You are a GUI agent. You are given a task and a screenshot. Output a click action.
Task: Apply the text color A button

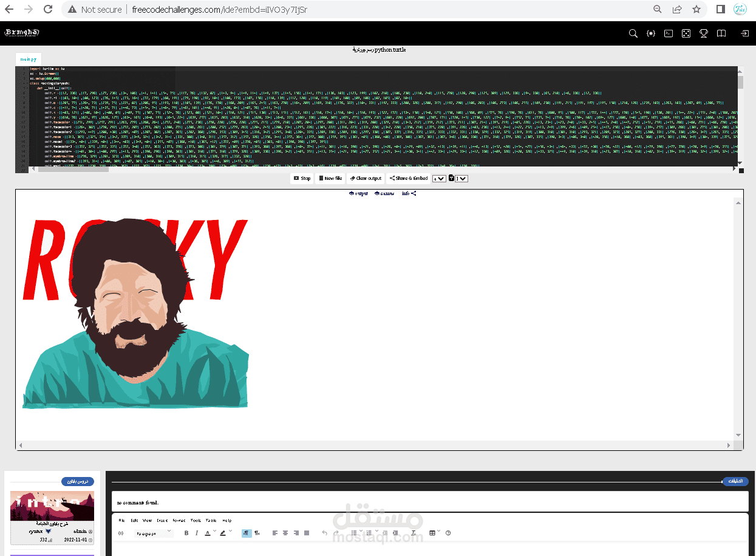207,533
